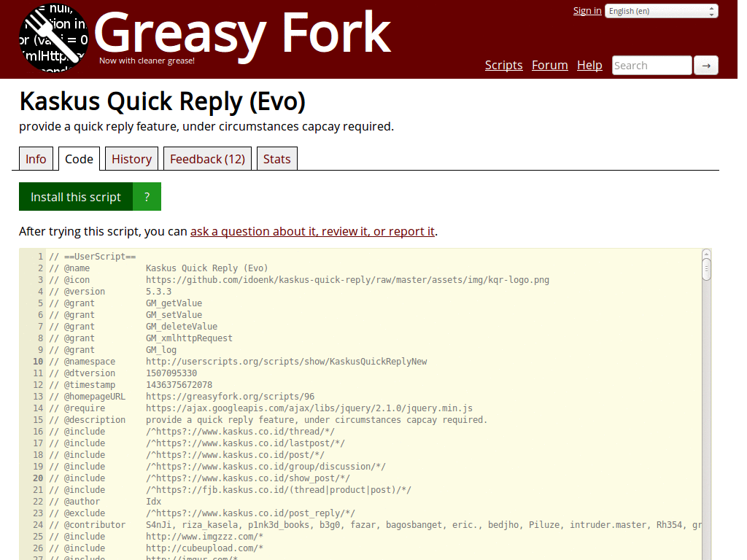
Task: Click the cubeupload.com include line
Action: pyautogui.click(x=204, y=548)
